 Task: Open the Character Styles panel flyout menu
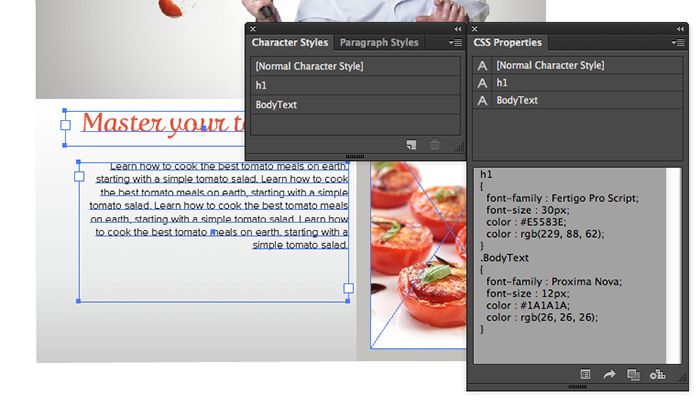(x=455, y=42)
